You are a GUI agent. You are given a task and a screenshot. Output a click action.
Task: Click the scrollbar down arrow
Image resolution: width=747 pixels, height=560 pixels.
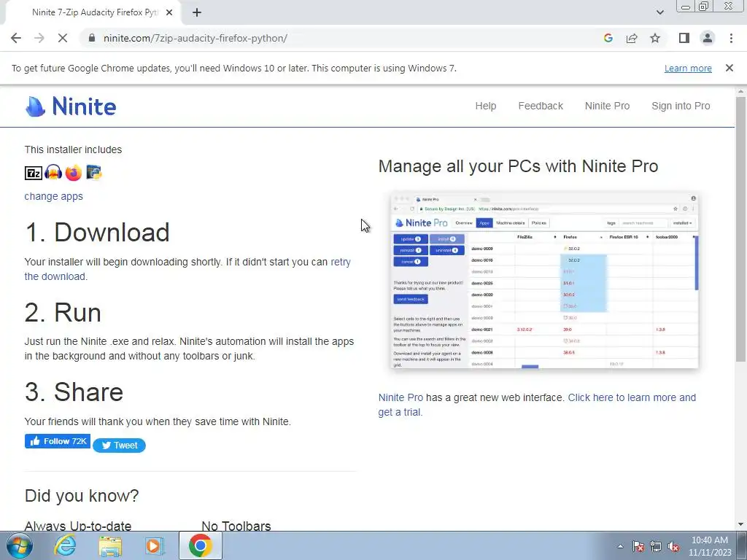(x=740, y=524)
